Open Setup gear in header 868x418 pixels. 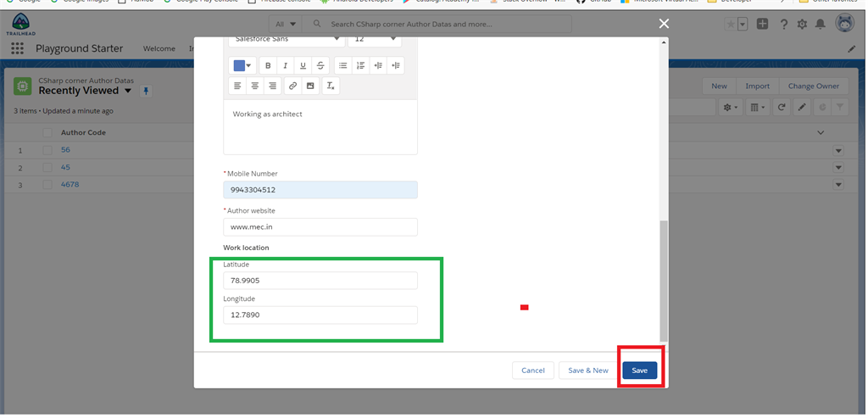[802, 24]
